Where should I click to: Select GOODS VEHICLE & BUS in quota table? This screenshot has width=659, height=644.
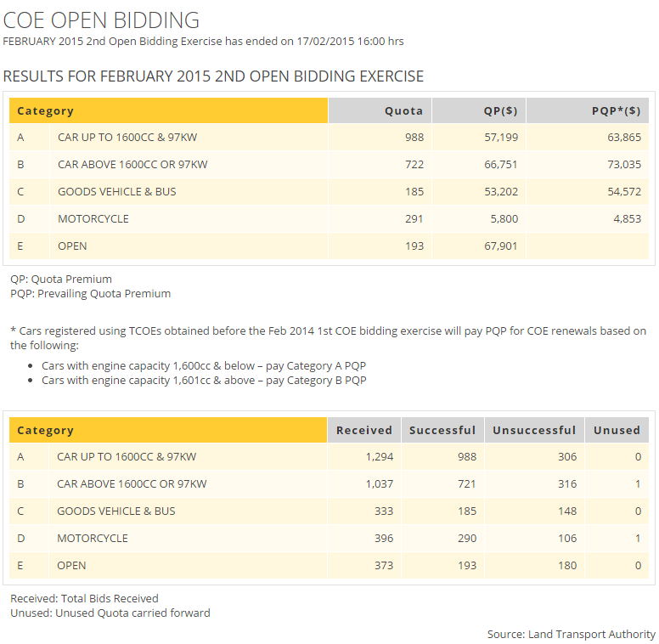117,192
